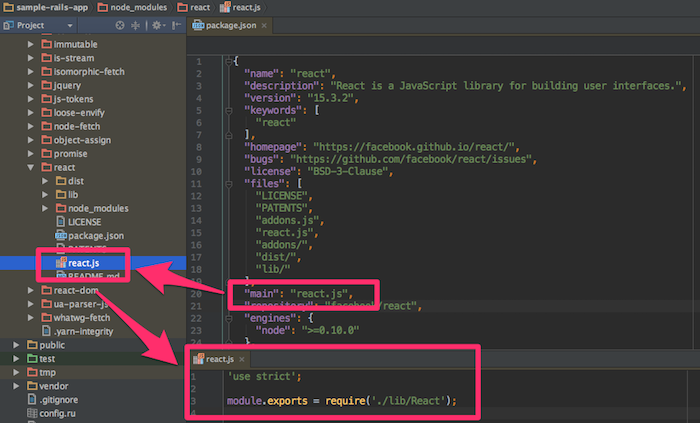Expand the dist folder under react
Viewport: 700px width, 423px height.
(x=45, y=181)
